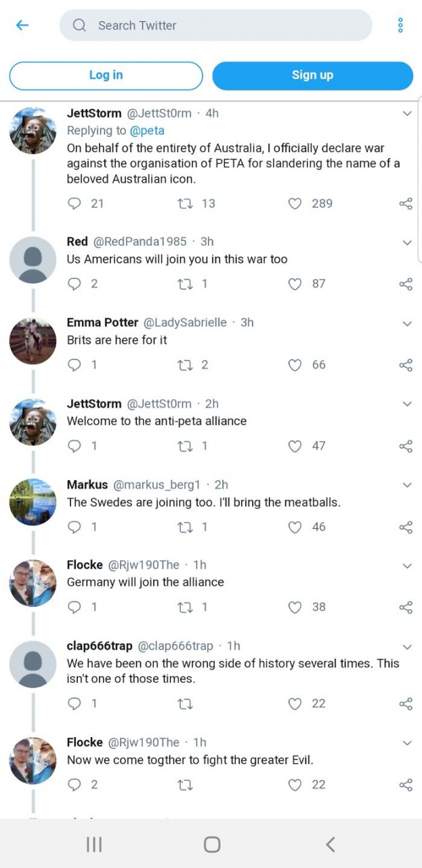Tap the Sign up button
Image resolution: width=422 pixels, height=868 pixels.
pyautogui.click(x=312, y=75)
